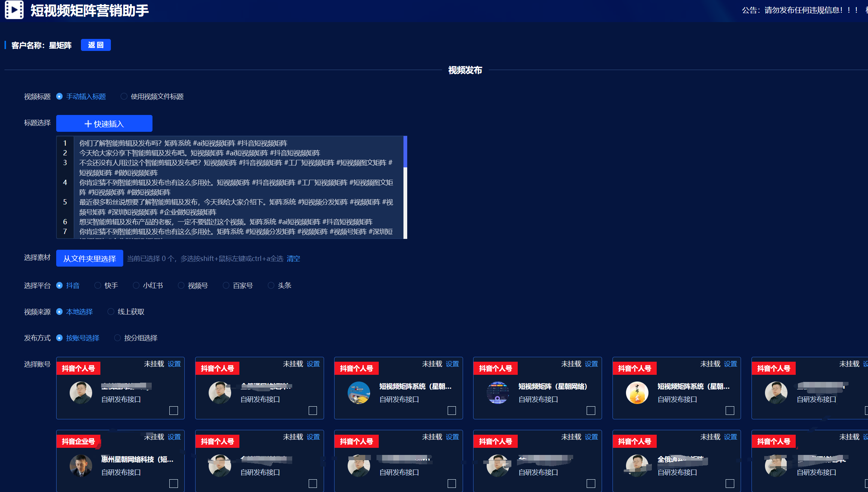Check the 惠州星朝网络科技 account checkbox
Image resolution: width=868 pixels, height=492 pixels.
tap(173, 483)
